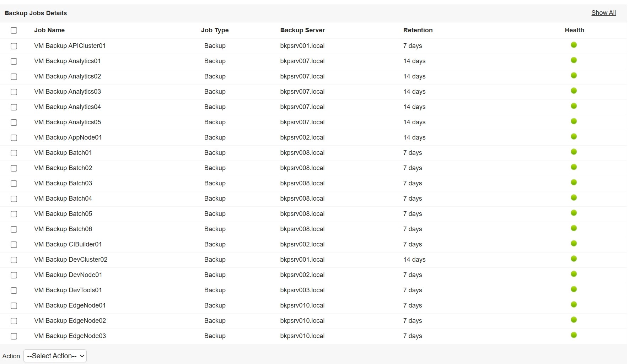The image size is (635, 364).
Task: Check the select-all checkbox in the header row
Action: [14, 31]
